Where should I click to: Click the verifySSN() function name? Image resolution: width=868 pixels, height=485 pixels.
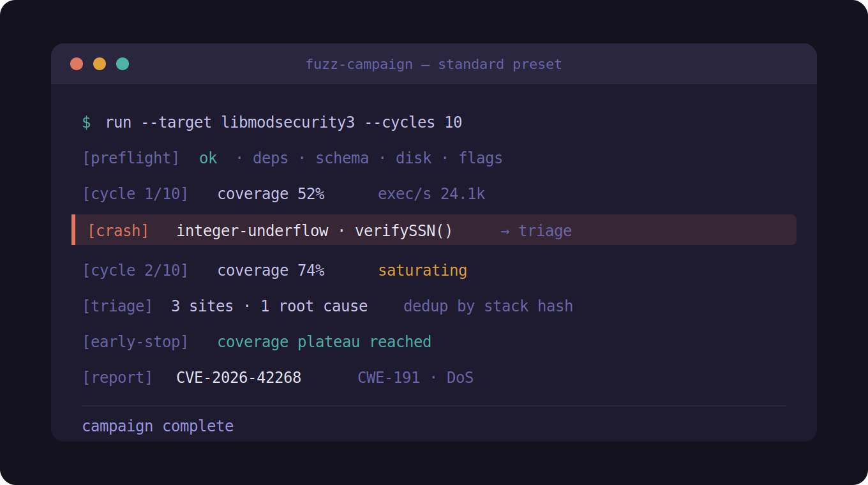403,231
